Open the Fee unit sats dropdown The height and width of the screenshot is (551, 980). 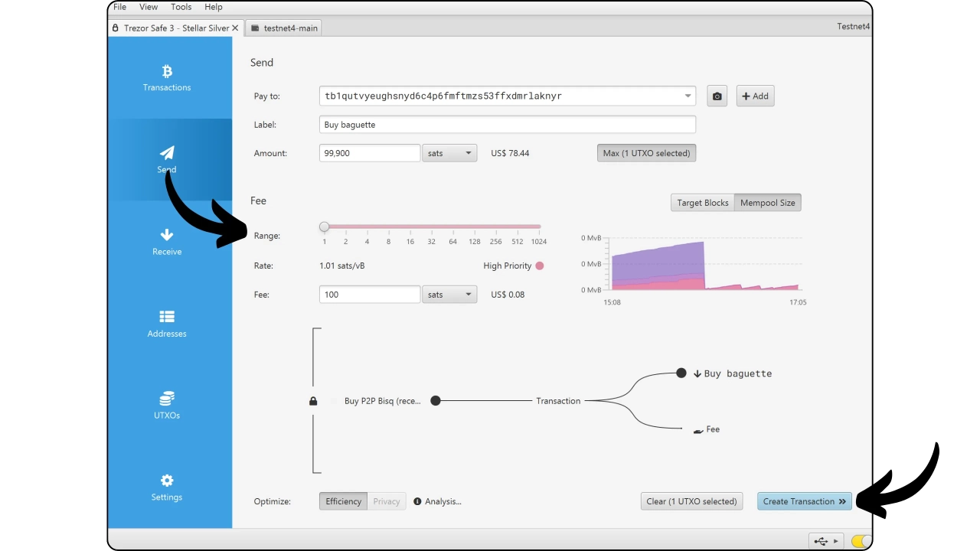[449, 295]
